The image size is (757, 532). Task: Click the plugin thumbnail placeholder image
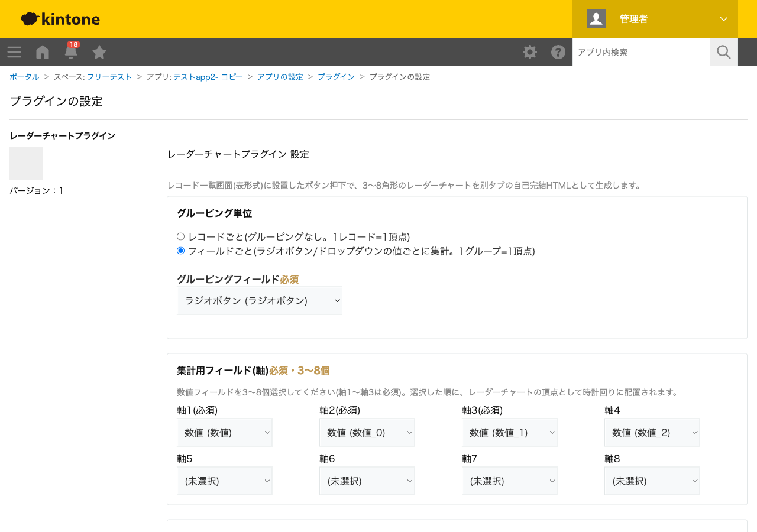(26, 163)
